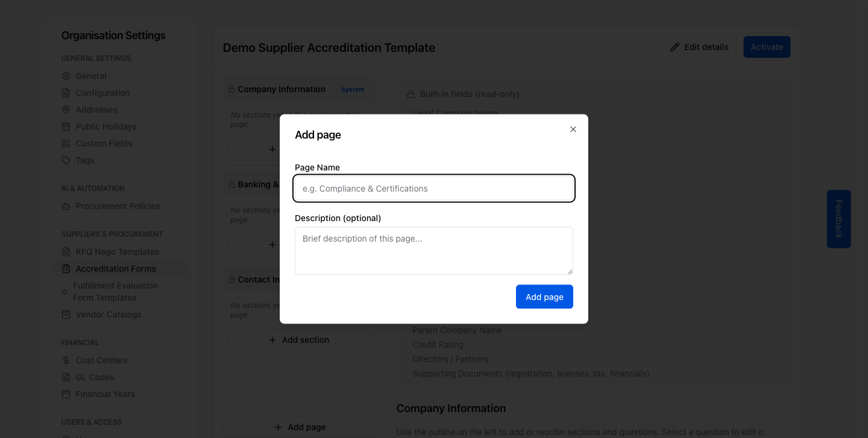
Task: Click the plus icon in Add section
Action: point(272,340)
